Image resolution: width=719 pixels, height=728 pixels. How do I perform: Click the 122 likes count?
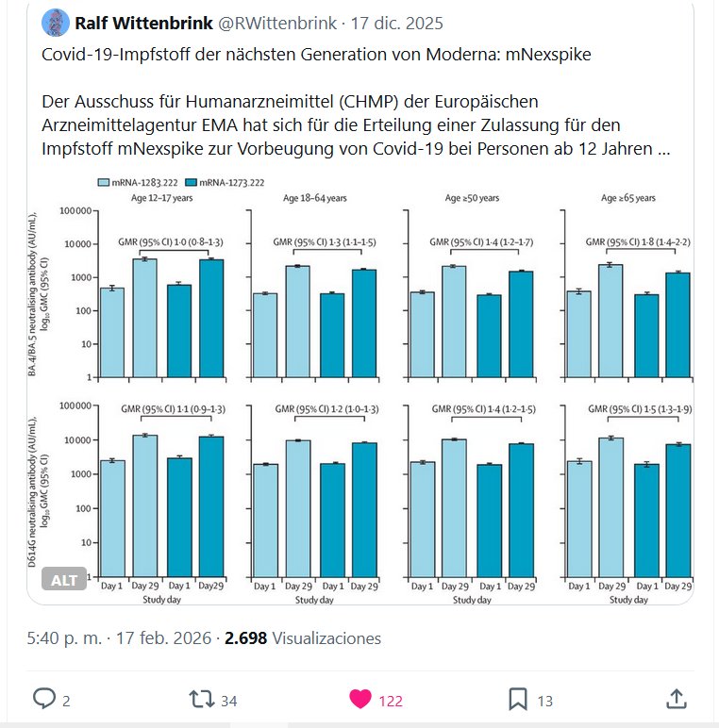[x=392, y=700]
